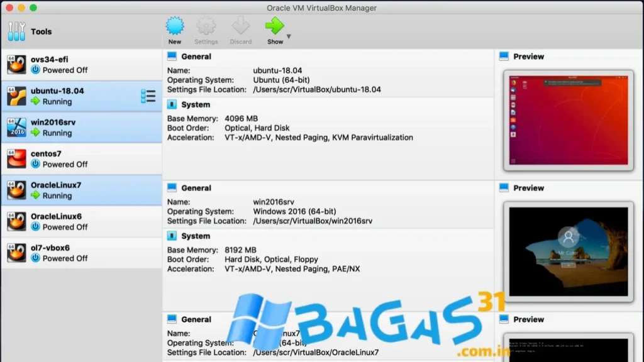The height and width of the screenshot is (362, 644).
Task: Click the win2016srv General section icon
Action: [172, 188]
